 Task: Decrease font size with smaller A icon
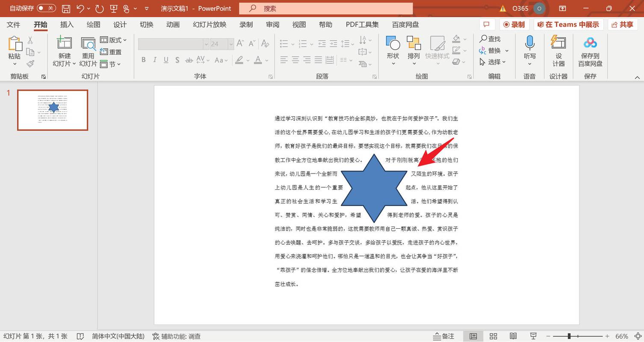(252, 43)
